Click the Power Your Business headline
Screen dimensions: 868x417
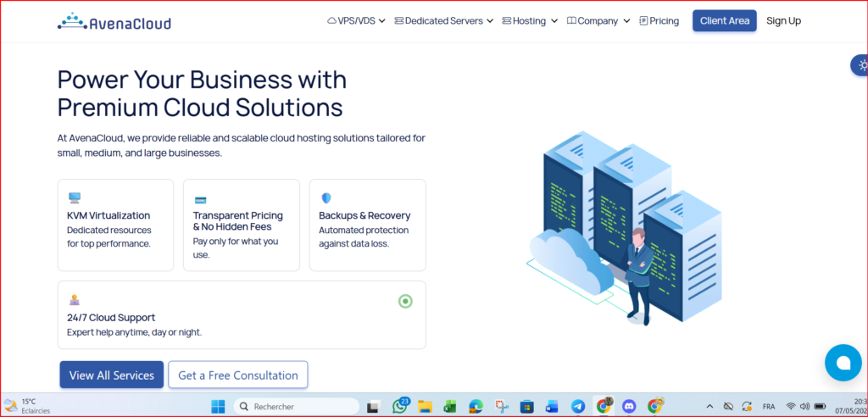pos(202,93)
